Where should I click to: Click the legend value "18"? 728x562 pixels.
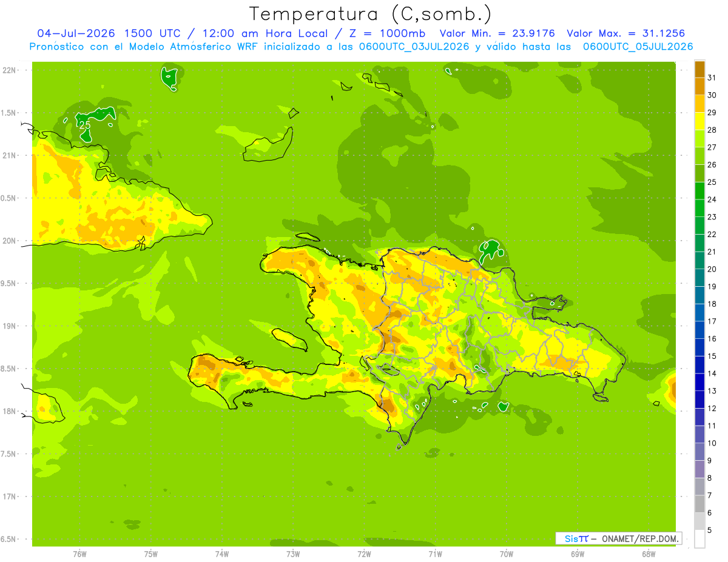point(712,304)
